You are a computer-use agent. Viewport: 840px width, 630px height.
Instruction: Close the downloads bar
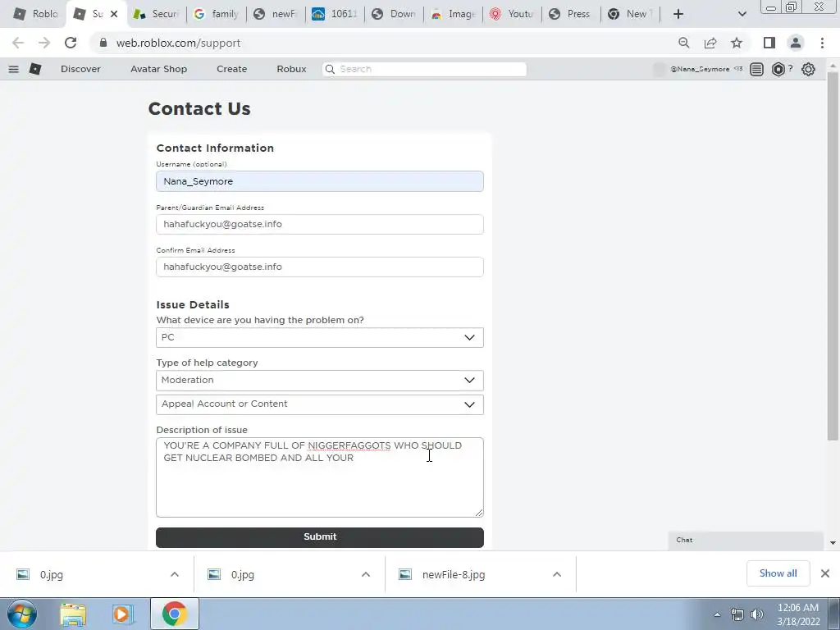tap(825, 573)
